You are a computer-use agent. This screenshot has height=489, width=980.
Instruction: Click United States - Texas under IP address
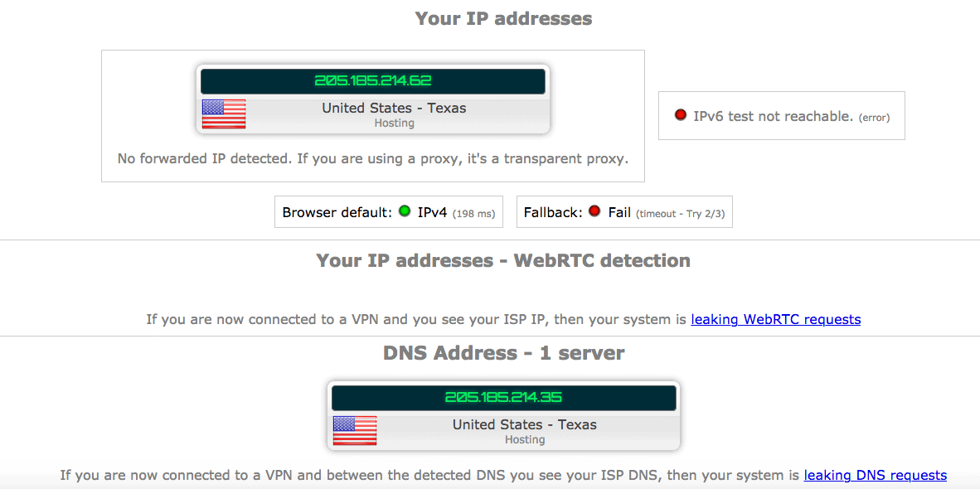click(394, 108)
